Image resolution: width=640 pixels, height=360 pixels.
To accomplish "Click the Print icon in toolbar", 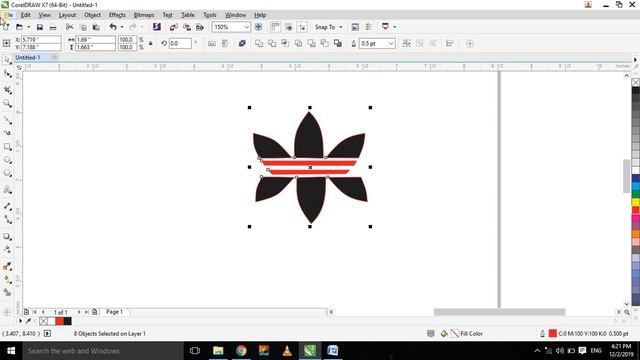I will coord(53,27).
